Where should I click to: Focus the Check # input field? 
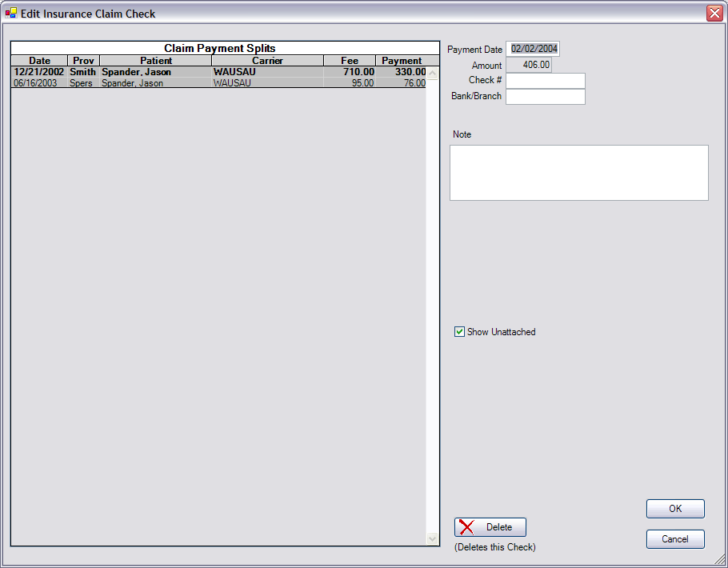pos(545,81)
